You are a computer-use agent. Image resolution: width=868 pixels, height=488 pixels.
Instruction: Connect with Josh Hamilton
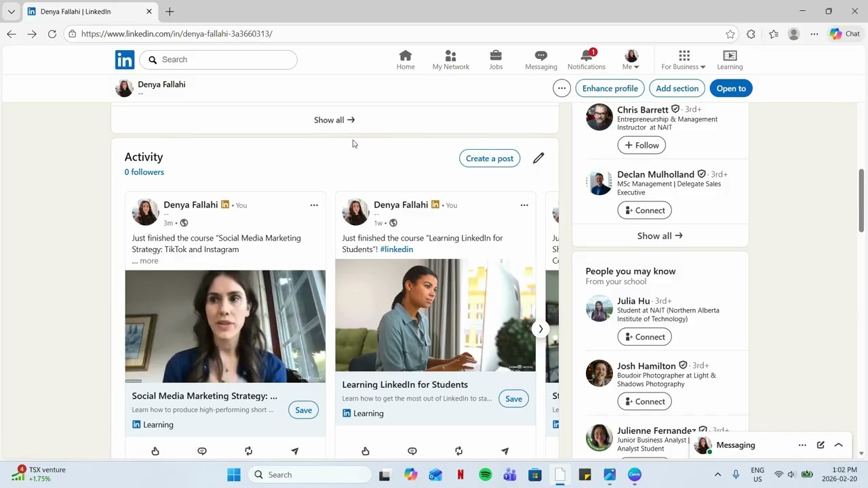[x=644, y=401]
